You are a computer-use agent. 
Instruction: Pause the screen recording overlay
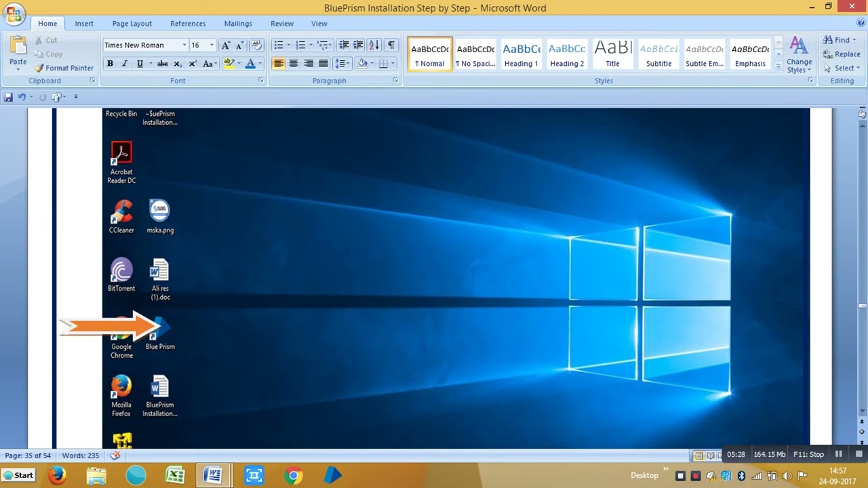coord(839,454)
